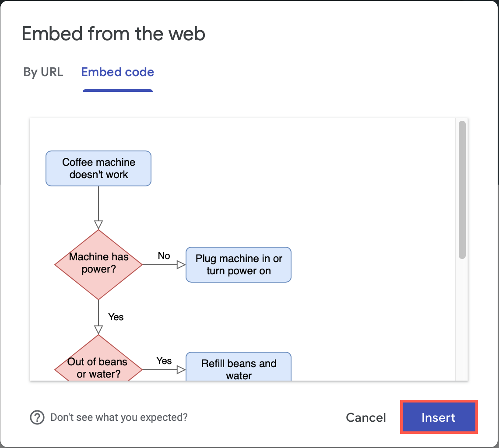Viewport: 499px width, 448px height.
Task: Select the 'Plug machine in or turn power on' box
Action: (238, 264)
